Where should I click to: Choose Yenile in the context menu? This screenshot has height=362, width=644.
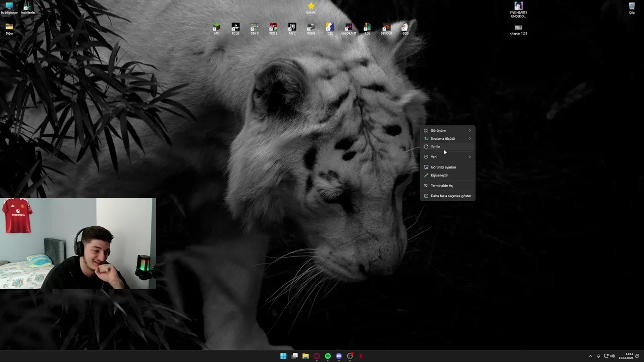coord(448,146)
